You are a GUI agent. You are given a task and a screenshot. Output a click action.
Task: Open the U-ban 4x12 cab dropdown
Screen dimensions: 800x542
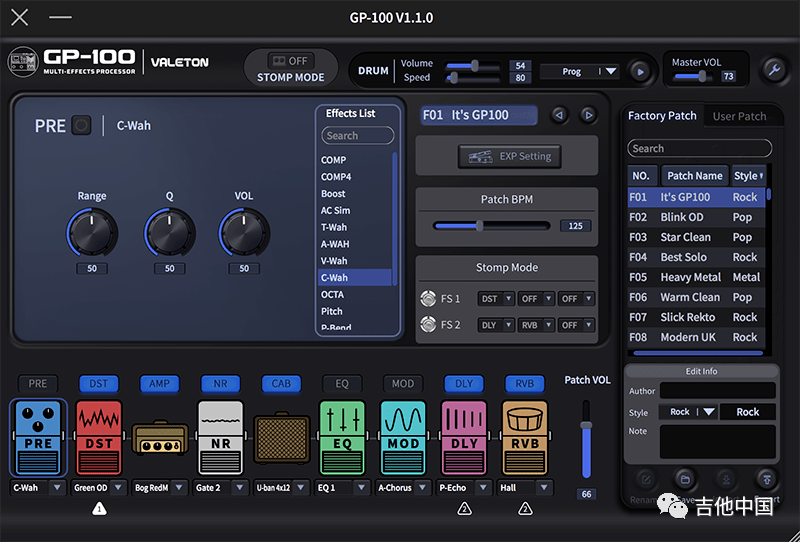[282, 488]
